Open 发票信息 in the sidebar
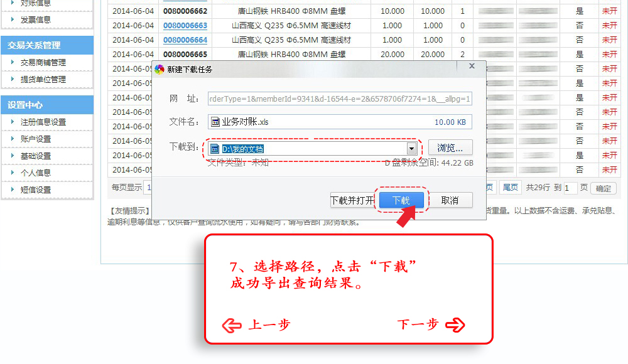 coord(36,19)
